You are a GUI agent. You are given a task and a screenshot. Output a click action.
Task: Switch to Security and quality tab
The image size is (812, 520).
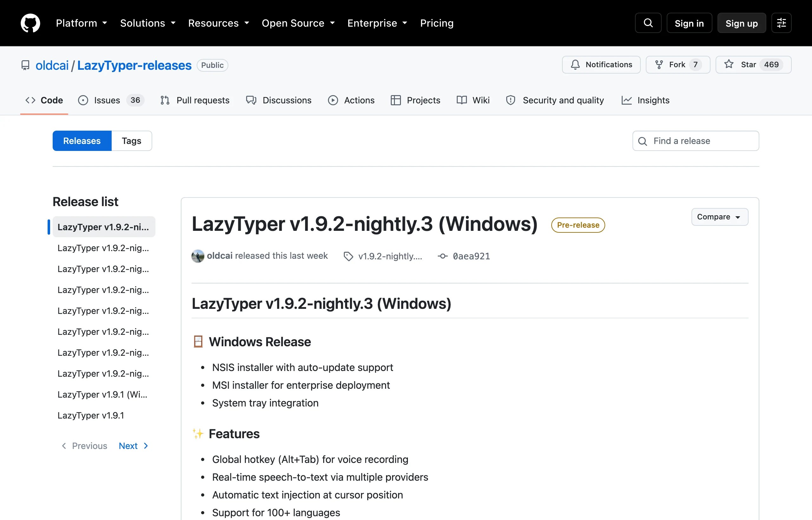click(555, 100)
